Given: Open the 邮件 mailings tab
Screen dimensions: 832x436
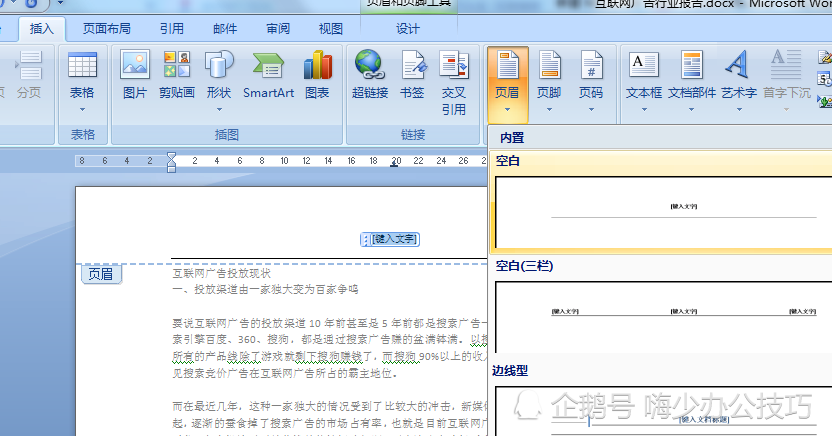Looking at the screenshot, I should (x=226, y=29).
